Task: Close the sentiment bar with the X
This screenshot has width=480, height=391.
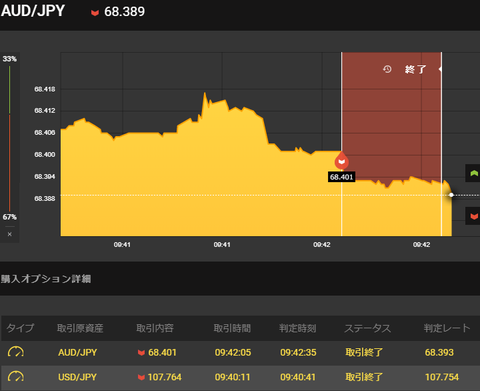Action: (x=10, y=234)
